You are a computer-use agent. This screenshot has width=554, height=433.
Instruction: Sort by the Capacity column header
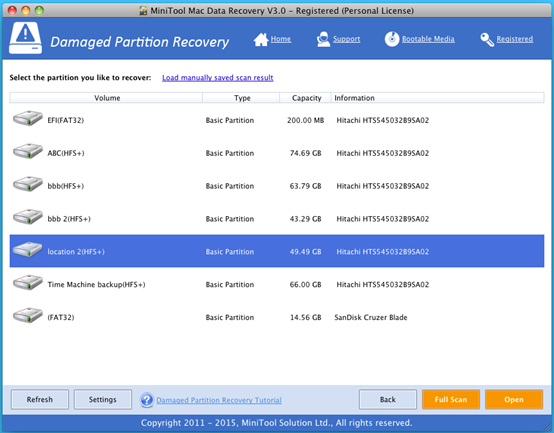306,98
